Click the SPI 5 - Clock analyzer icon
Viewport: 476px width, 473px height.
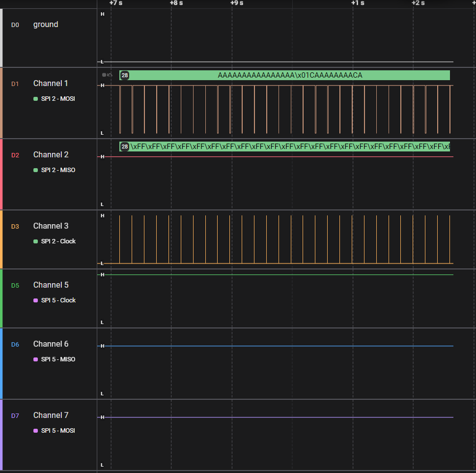click(36, 300)
